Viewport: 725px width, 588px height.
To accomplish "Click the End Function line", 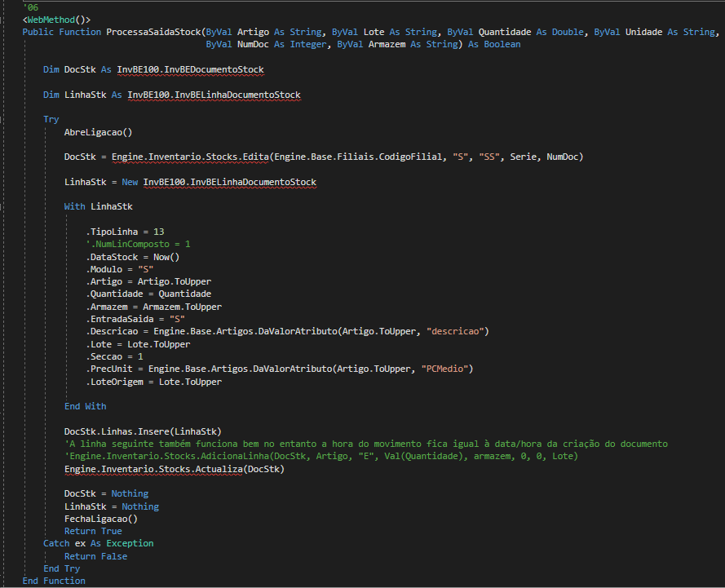I will coord(54,581).
